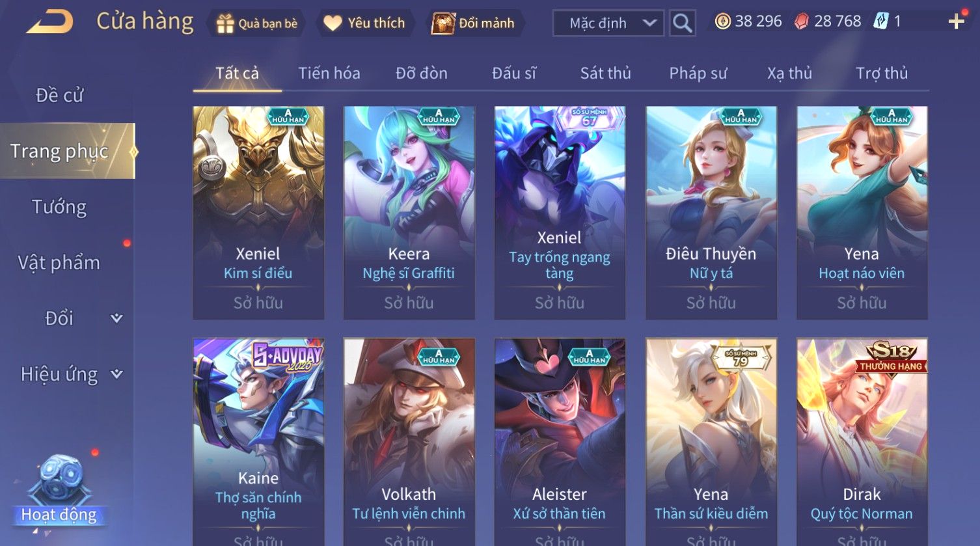
Task: Select the Đề cử sidebar item
Action: click(59, 95)
